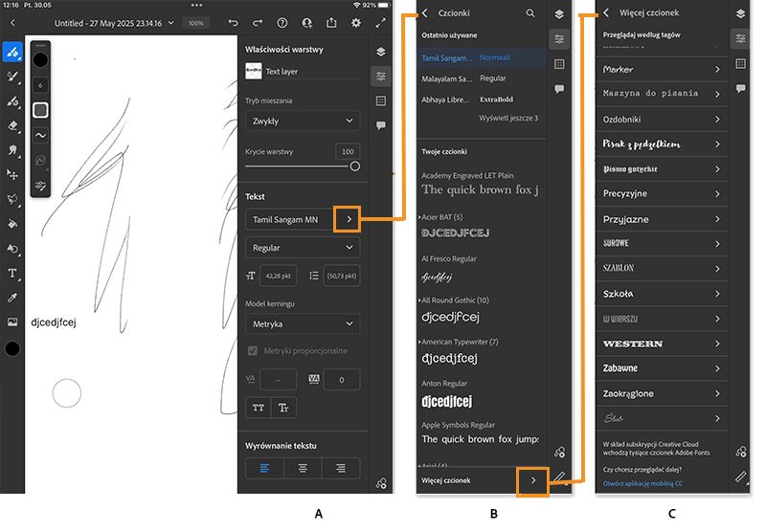This screenshot has width=766, height=532.
Task: Align text center
Action: [x=303, y=469]
